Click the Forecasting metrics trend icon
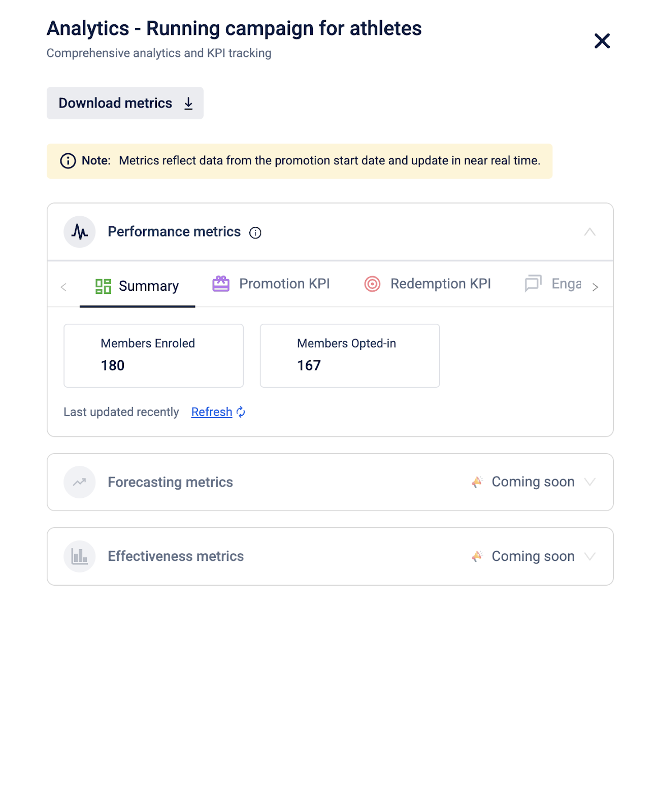This screenshot has height=812, width=656. (x=80, y=482)
